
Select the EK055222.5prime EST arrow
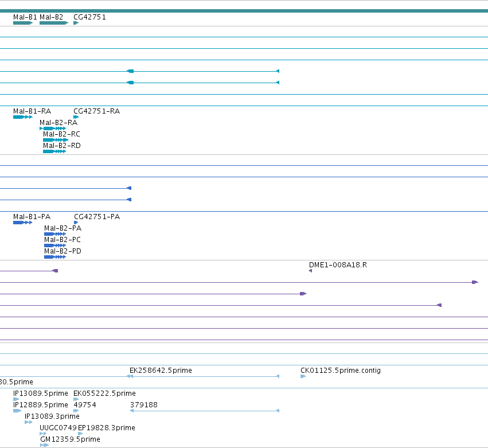pyautogui.click(x=76, y=399)
